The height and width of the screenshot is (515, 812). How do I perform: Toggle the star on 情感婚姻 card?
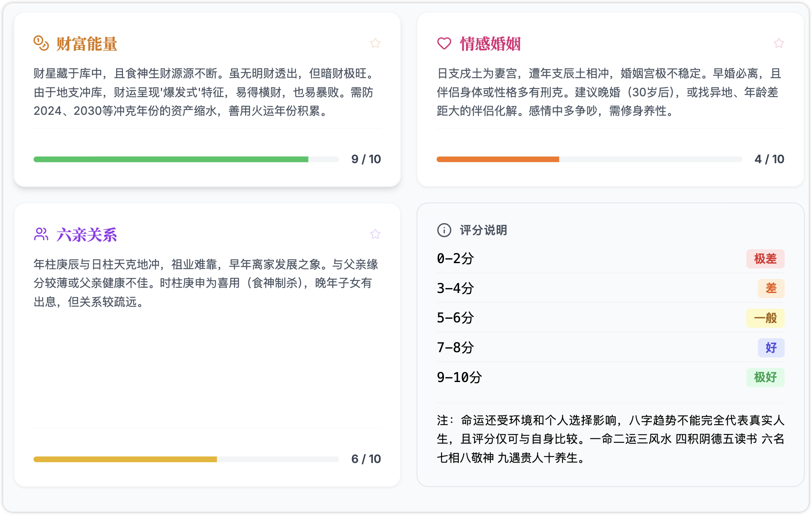(x=779, y=43)
